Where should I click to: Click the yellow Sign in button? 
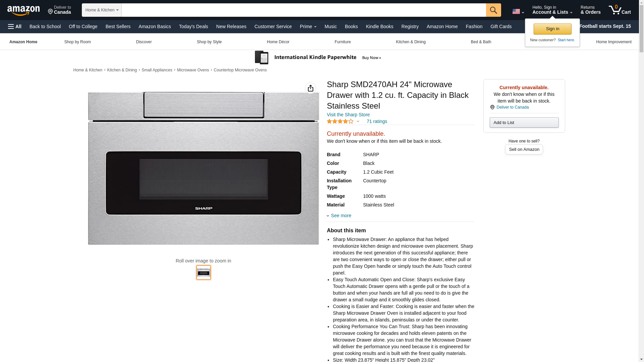click(552, 29)
